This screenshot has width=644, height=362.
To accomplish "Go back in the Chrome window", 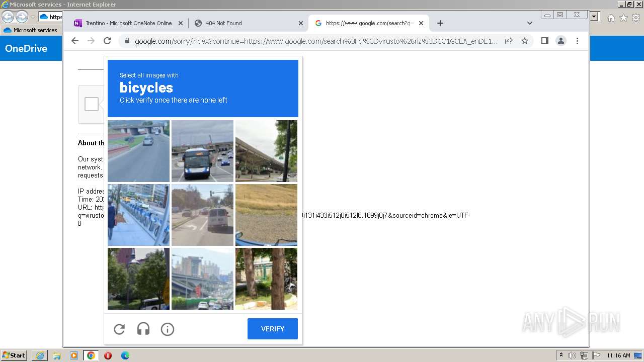I will click(75, 41).
